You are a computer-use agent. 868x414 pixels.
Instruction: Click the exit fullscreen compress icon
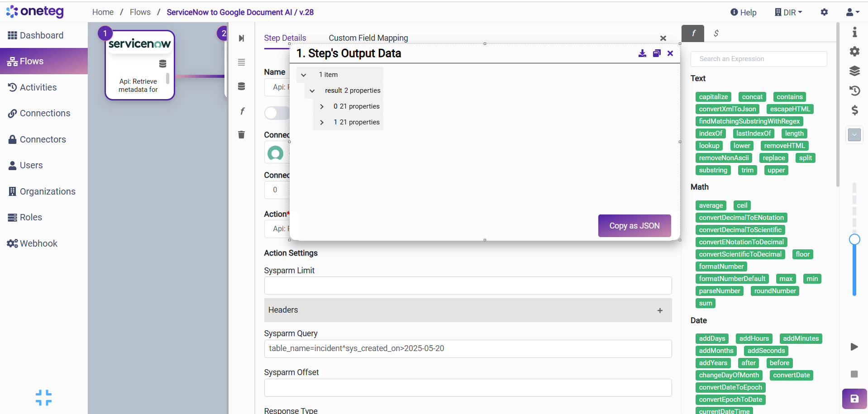coord(43,398)
